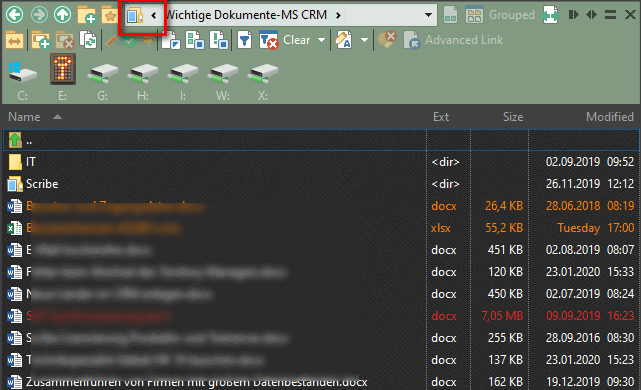Screen dimensions: 641x390
Task: Expand the chevron after Wichtige Dokumente-MS CRM
Action: [338, 16]
